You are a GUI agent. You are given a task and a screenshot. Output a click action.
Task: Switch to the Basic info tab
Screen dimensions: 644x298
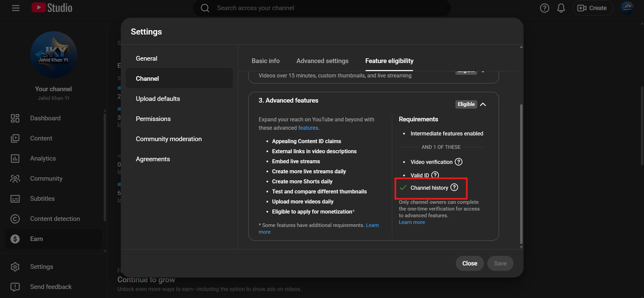coord(265,61)
